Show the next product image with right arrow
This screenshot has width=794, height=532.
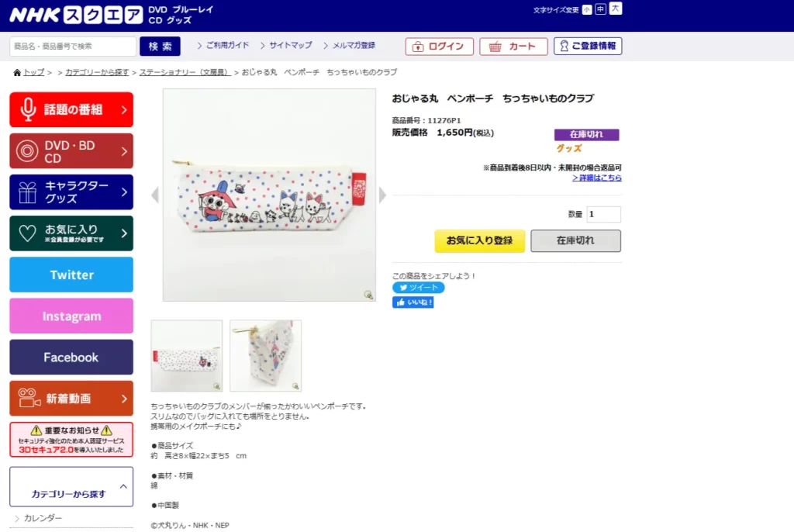[382, 195]
